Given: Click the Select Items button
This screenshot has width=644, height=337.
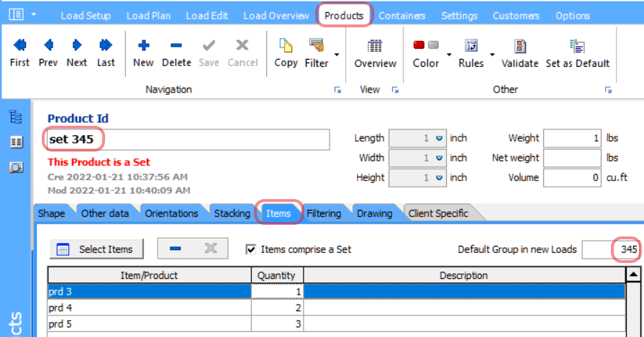Looking at the screenshot, I should [96, 249].
